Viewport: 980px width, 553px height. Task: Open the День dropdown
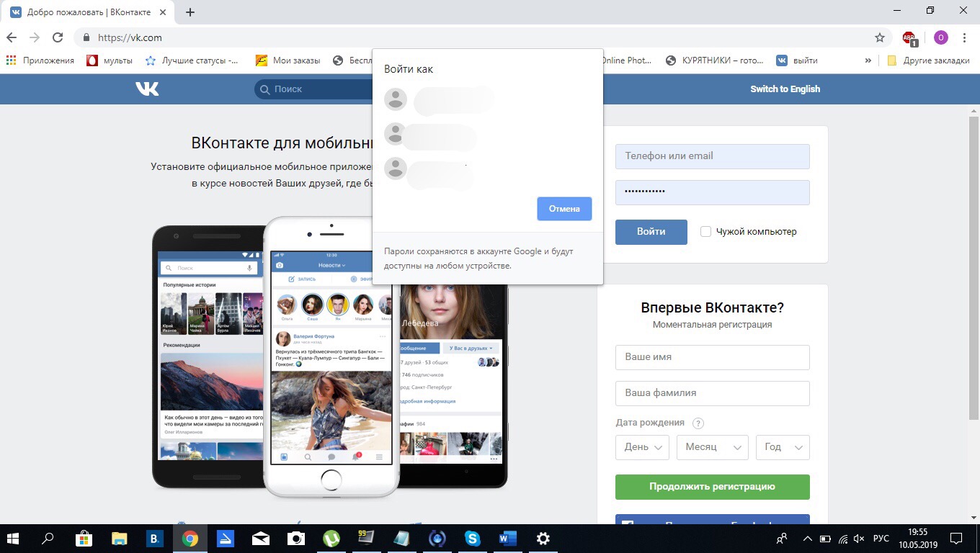[643, 447]
